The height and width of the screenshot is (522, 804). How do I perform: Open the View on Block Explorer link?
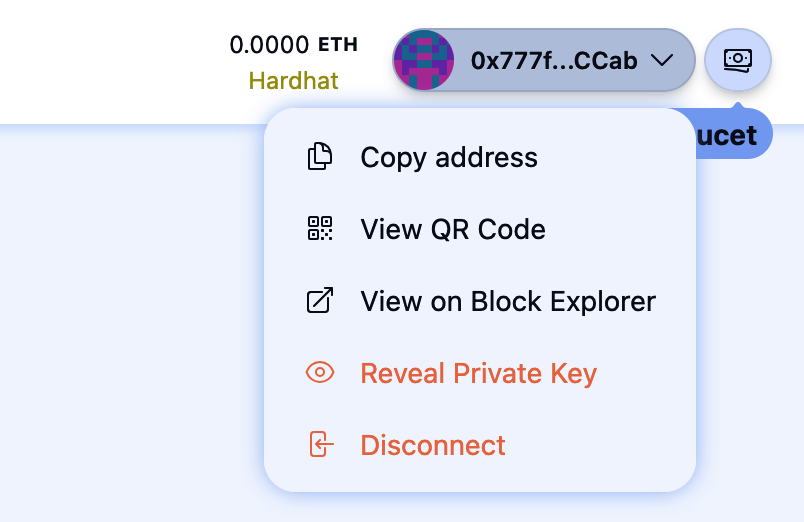508,301
